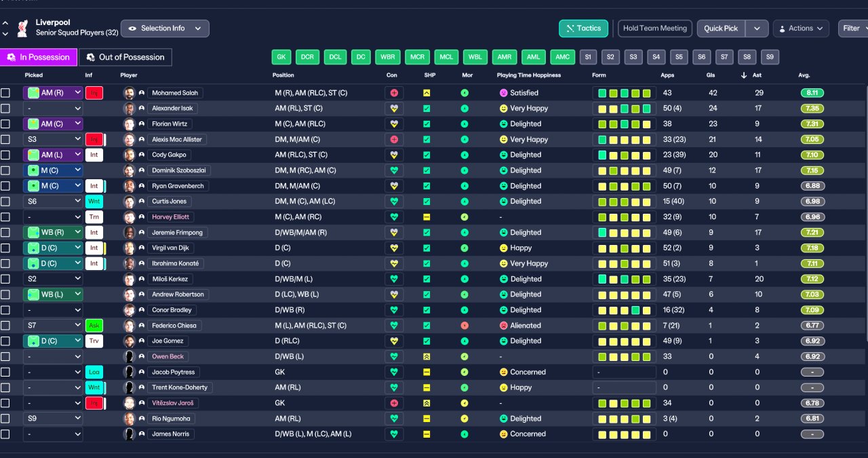Click Alexander Isak's heart condition icon

(393, 109)
